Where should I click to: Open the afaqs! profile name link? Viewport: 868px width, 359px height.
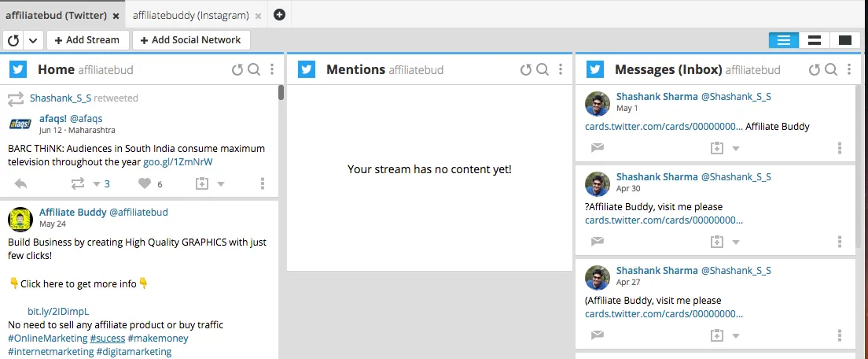[x=53, y=119]
